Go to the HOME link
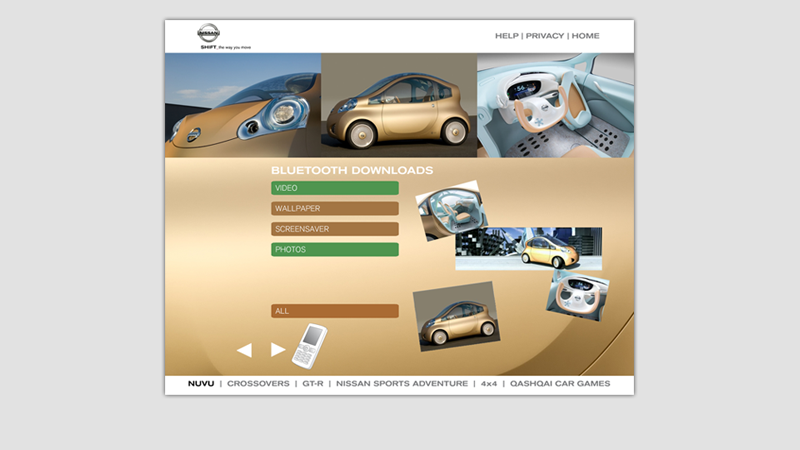The image size is (800, 450). click(x=585, y=36)
